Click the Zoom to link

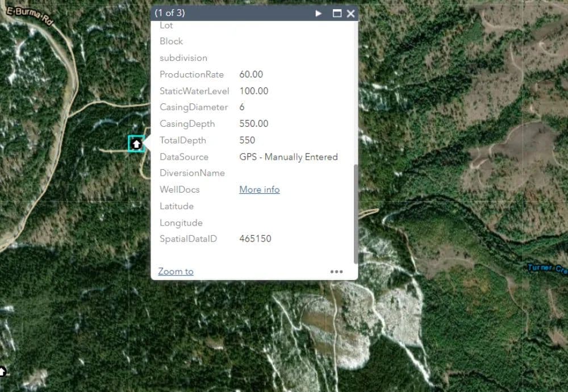click(176, 272)
